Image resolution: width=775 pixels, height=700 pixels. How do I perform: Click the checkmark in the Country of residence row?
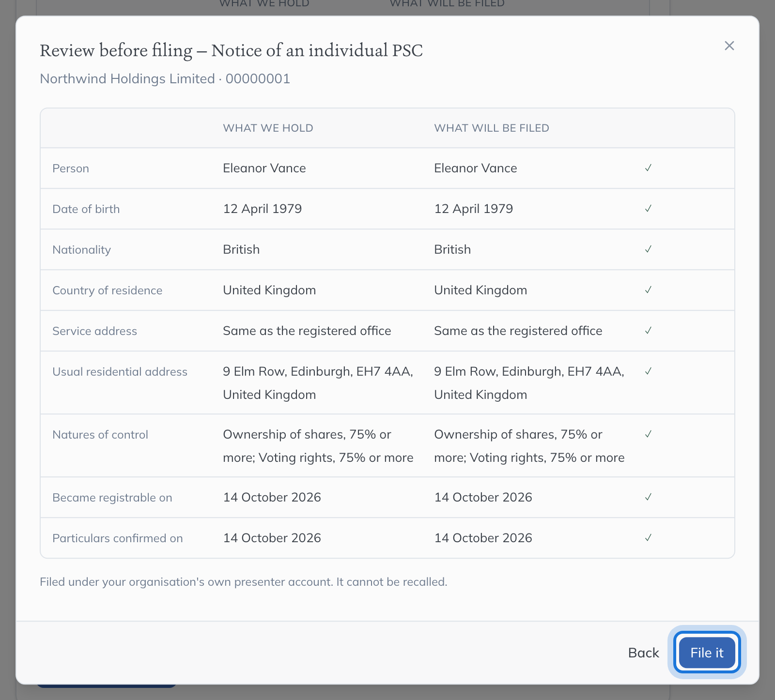coord(648,290)
